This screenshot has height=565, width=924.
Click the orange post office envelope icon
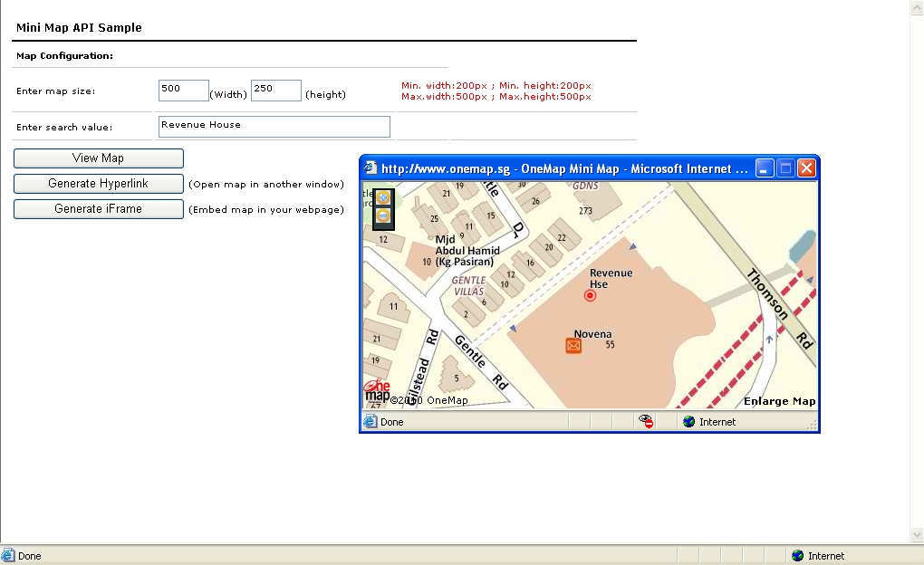pyautogui.click(x=573, y=346)
